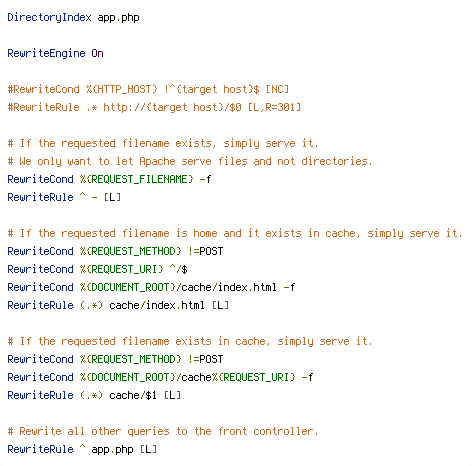
Task: Click the %{REQUEST_URI} ^/$ condition
Action: (x=133, y=269)
